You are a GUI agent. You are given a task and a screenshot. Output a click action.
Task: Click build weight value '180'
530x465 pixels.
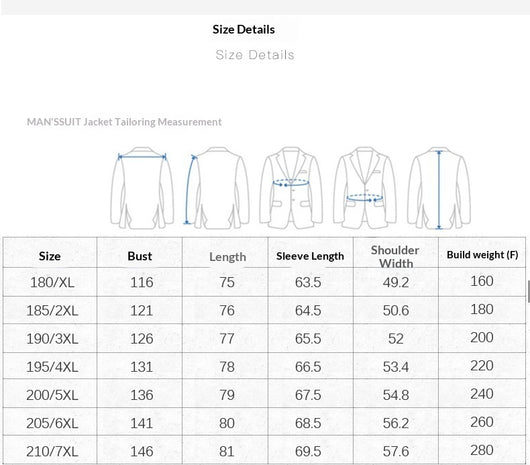point(482,310)
